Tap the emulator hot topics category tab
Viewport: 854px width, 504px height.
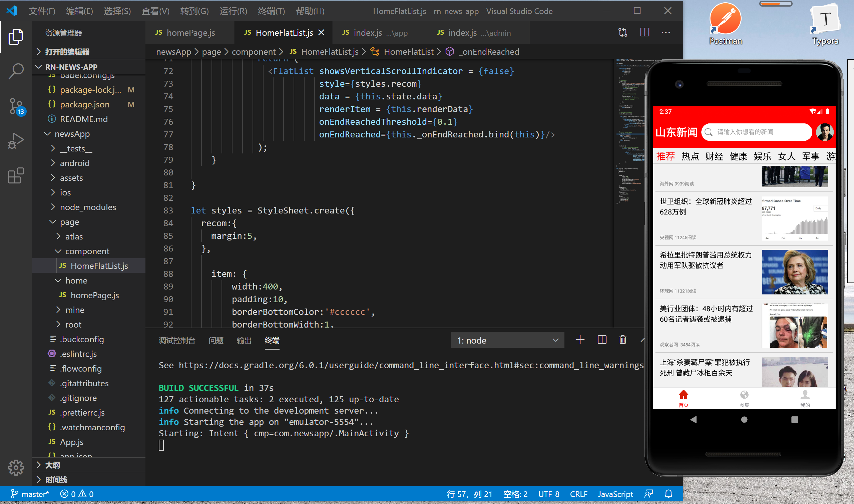(690, 156)
